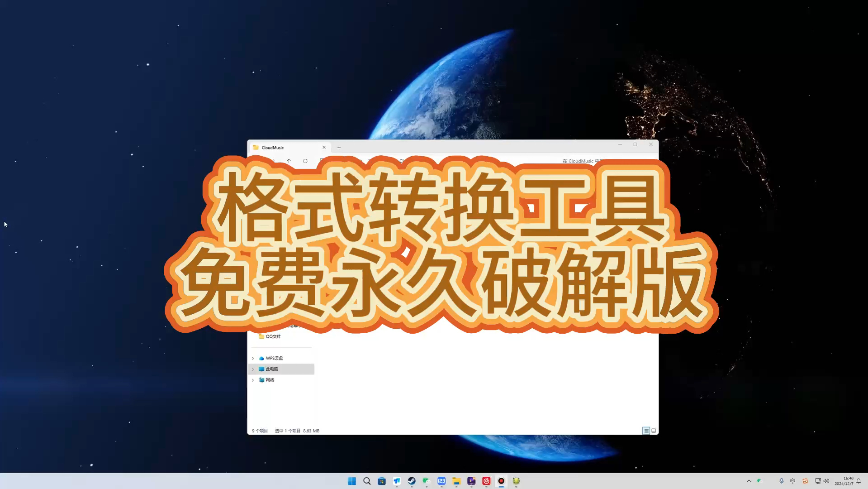868x489 pixels.
Task: Open Steam from the taskbar
Action: pos(412,481)
